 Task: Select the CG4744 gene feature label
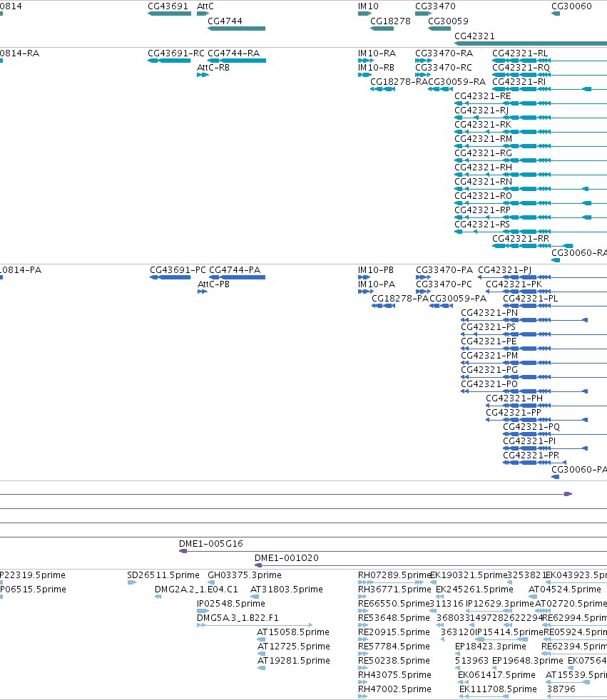click(x=225, y=21)
